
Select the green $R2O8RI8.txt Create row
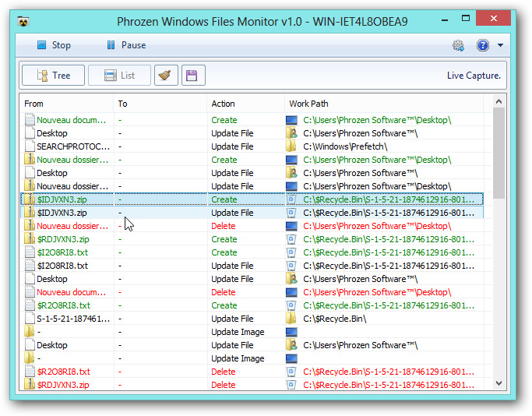click(252, 305)
